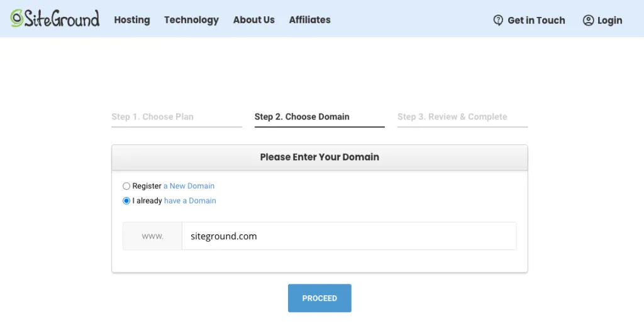This screenshot has width=644, height=336.
Task: Click the Login text link
Action: [x=609, y=20]
